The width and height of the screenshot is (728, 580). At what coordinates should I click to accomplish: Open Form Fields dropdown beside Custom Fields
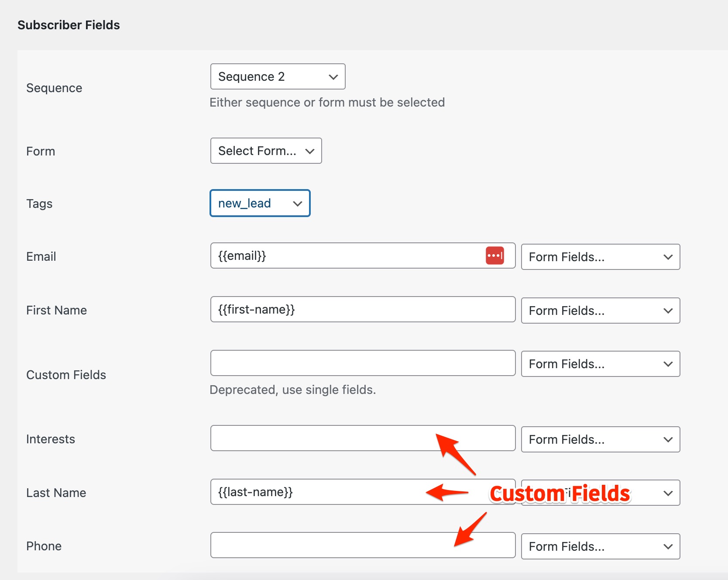(x=601, y=364)
